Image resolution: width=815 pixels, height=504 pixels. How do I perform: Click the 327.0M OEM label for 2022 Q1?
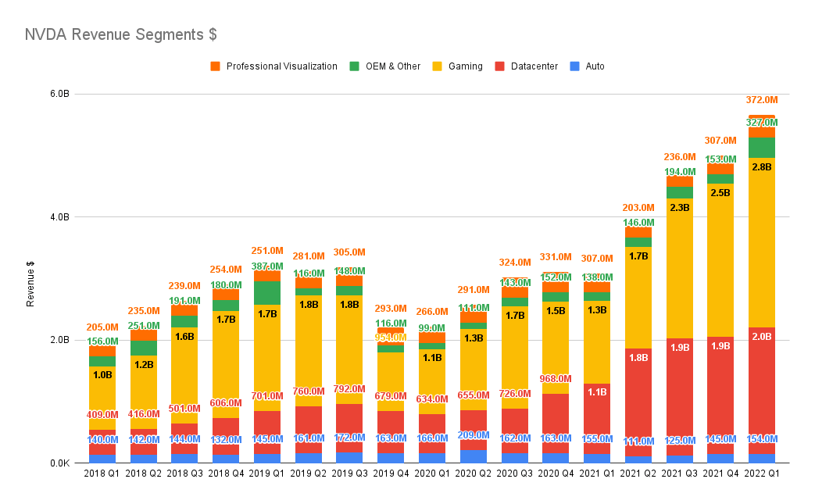[762, 123]
